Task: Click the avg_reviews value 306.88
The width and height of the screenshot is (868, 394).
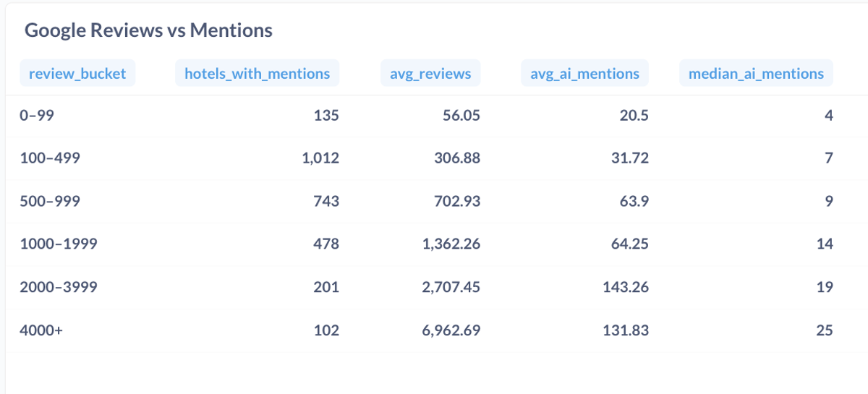Action: pos(457,158)
